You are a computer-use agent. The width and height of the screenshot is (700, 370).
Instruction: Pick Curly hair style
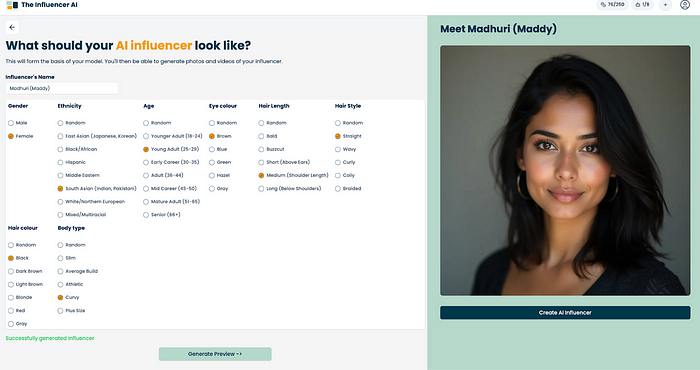tap(346, 162)
